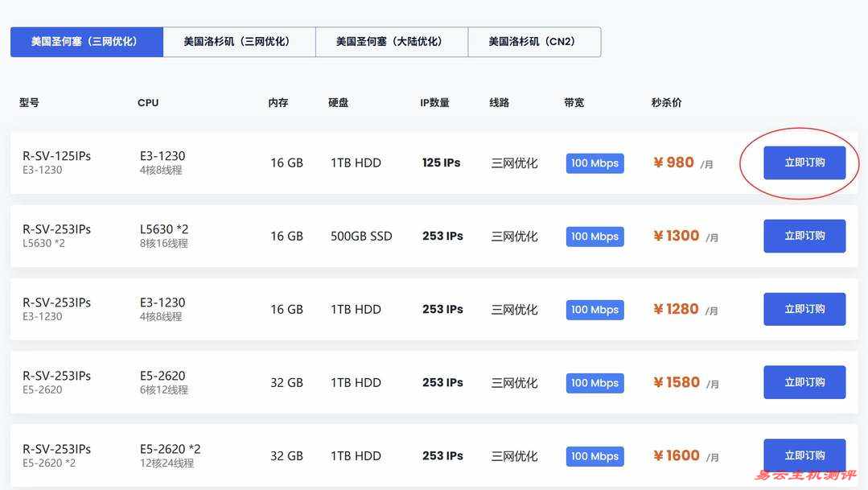Click the 秒杀价 column header
The height and width of the screenshot is (490, 868).
(666, 103)
